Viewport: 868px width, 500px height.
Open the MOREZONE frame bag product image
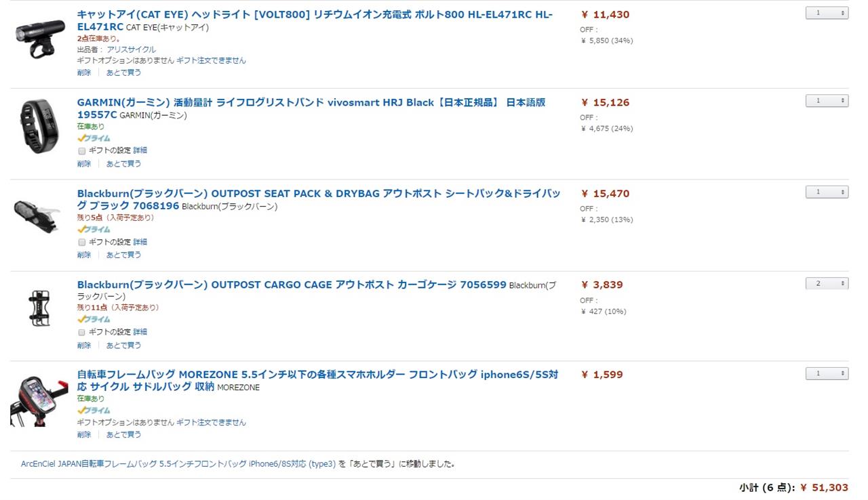39,399
